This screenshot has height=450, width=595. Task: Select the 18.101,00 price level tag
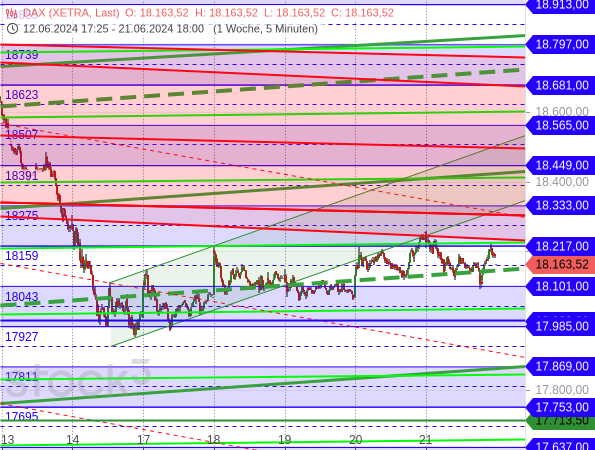tap(560, 286)
